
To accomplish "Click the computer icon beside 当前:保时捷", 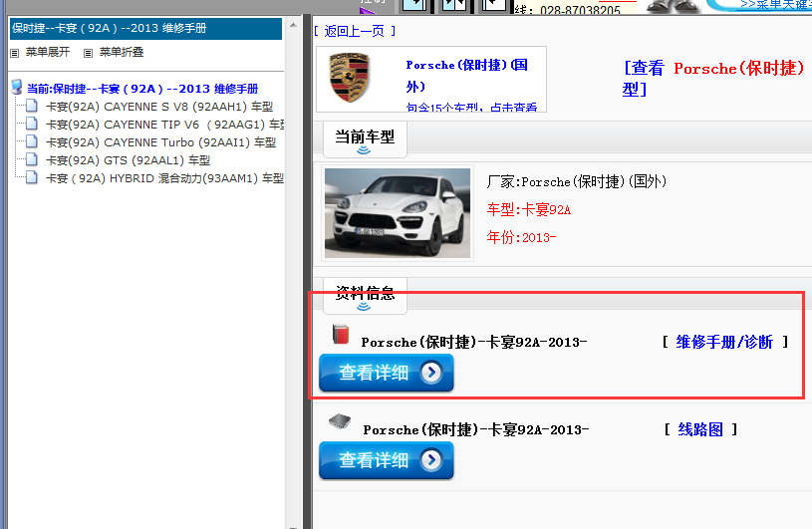I will [17, 87].
